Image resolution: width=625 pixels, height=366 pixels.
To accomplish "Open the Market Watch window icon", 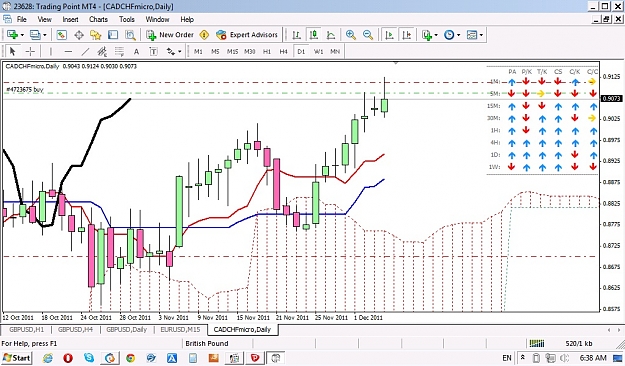I will point(61,35).
